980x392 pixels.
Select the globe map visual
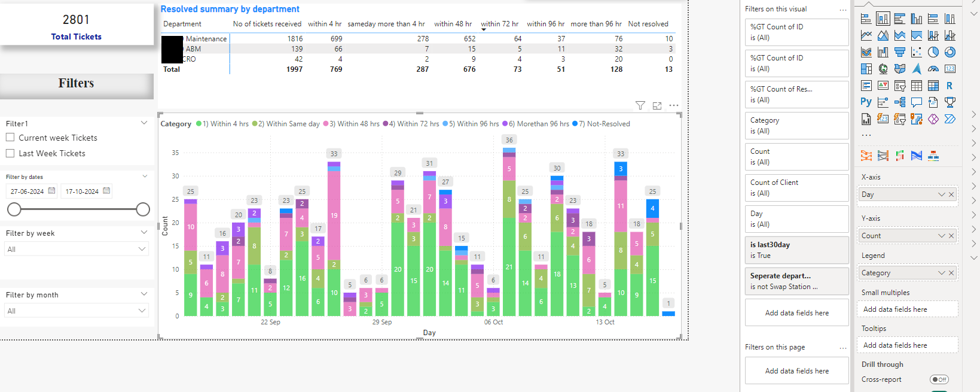point(883,69)
